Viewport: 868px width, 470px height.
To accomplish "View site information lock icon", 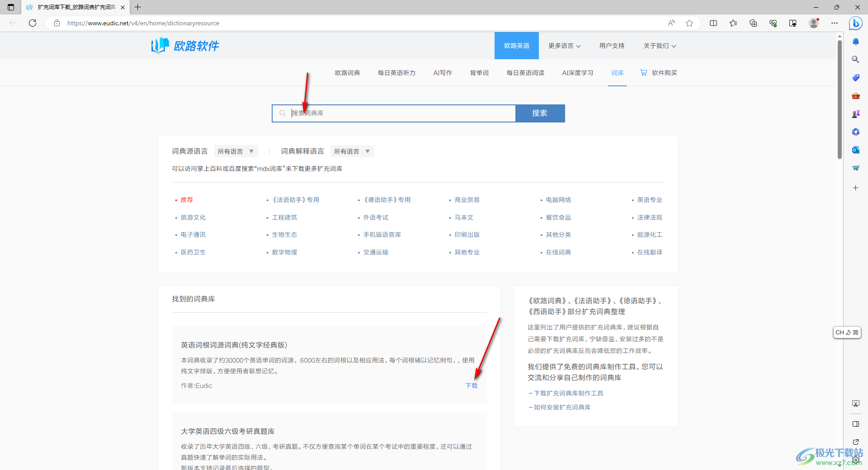I will [x=57, y=23].
